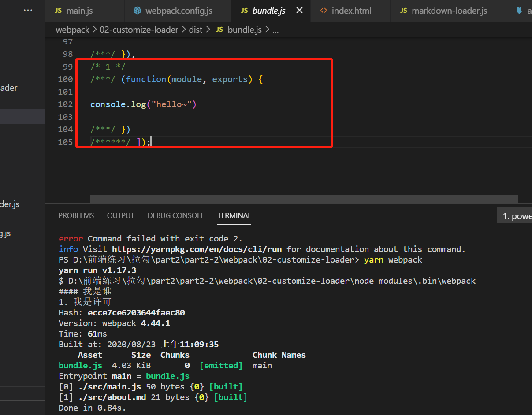Click line number 100 in gutter
Screen dimensions: 532x415
pyautogui.click(x=66, y=79)
